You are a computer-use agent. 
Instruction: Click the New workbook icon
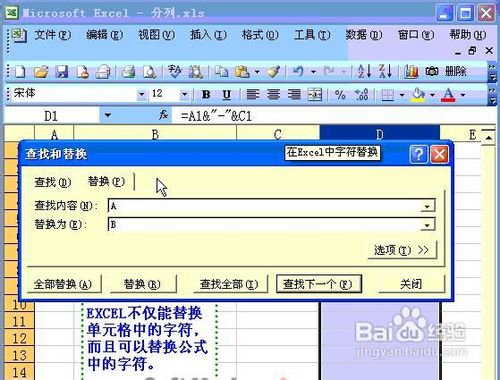point(21,72)
